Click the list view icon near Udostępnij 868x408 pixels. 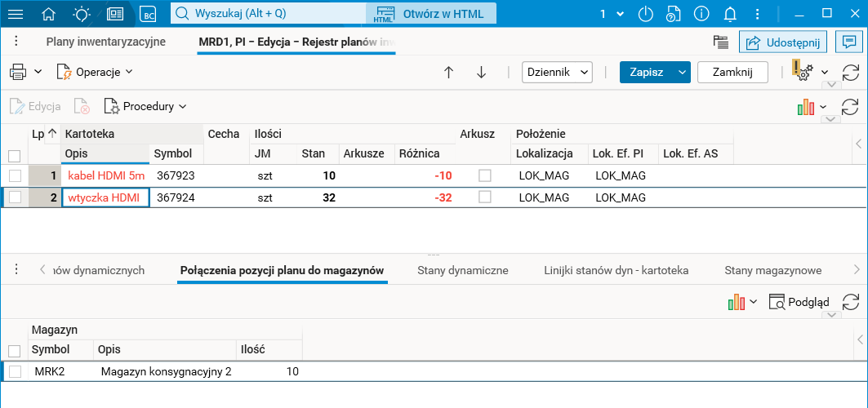coord(719,42)
